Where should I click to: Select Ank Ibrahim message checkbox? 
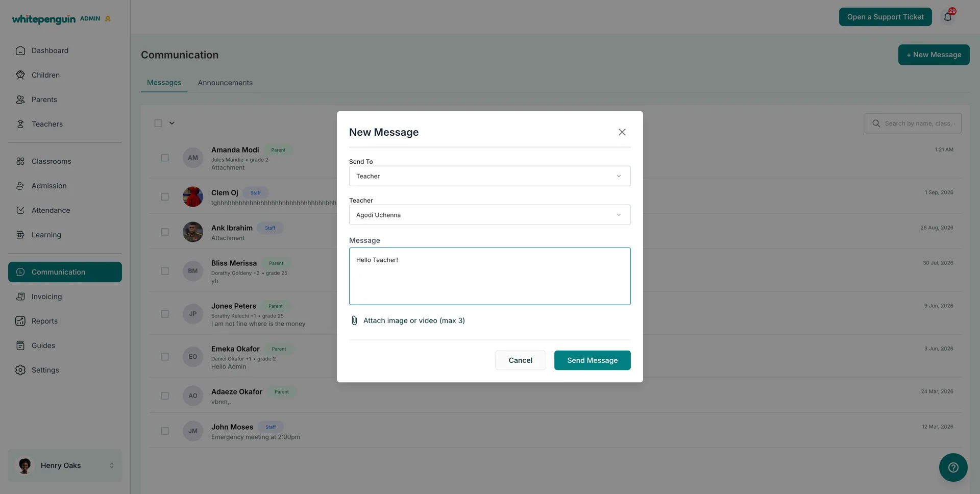pos(165,232)
